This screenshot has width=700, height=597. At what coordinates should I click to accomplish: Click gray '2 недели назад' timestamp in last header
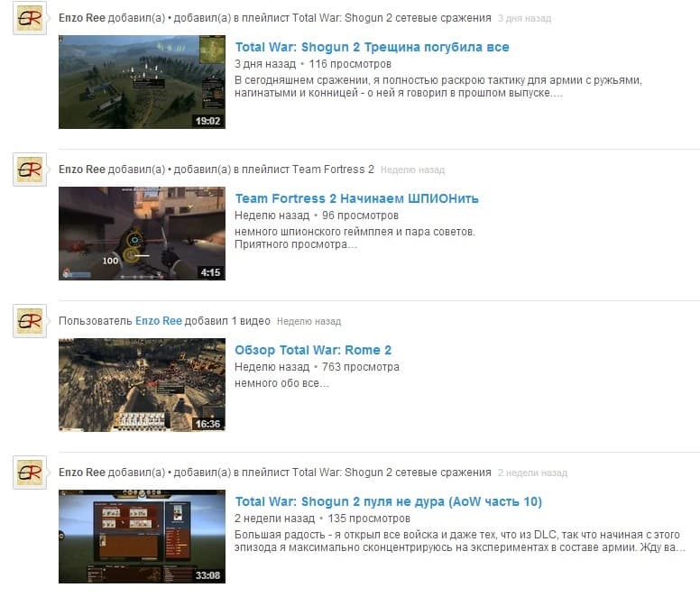click(x=532, y=473)
